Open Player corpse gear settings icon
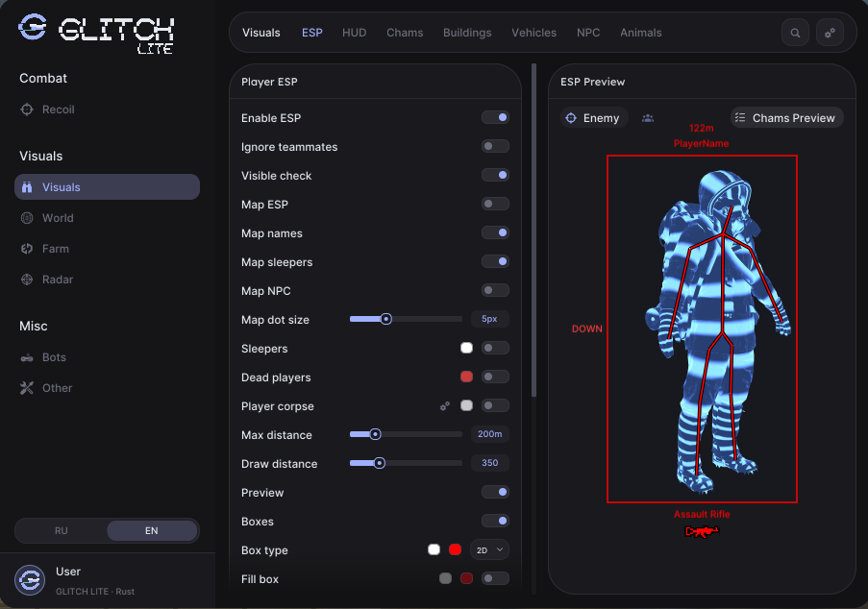The height and width of the screenshot is (609, 868). pos(444,406)
